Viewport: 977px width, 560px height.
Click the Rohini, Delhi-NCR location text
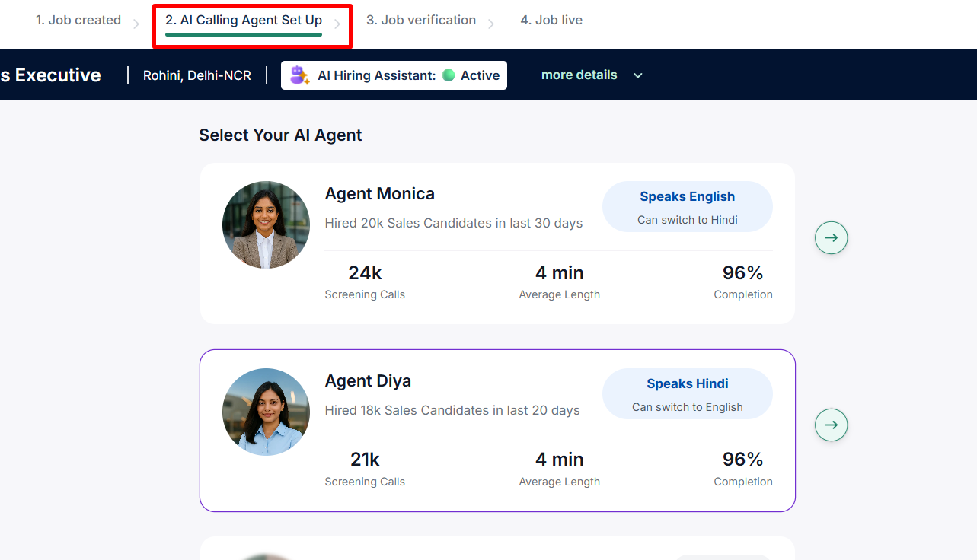point(197,75)
